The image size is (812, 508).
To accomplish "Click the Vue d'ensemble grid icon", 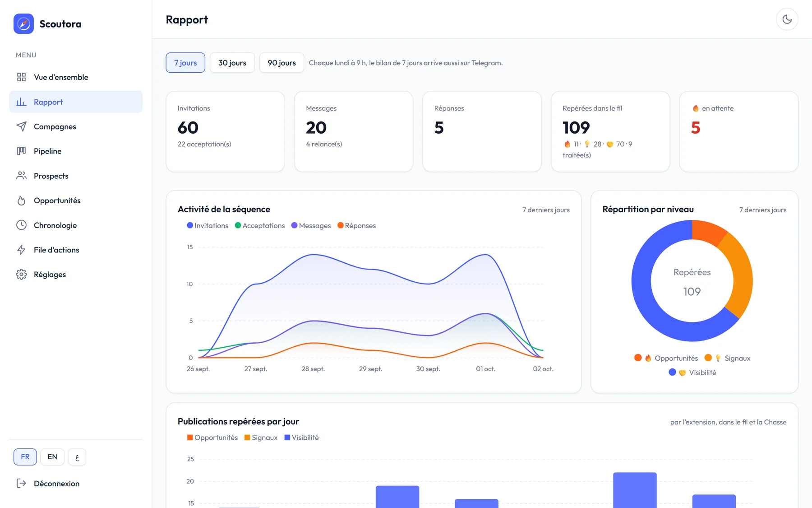I will tap(21, 77).
